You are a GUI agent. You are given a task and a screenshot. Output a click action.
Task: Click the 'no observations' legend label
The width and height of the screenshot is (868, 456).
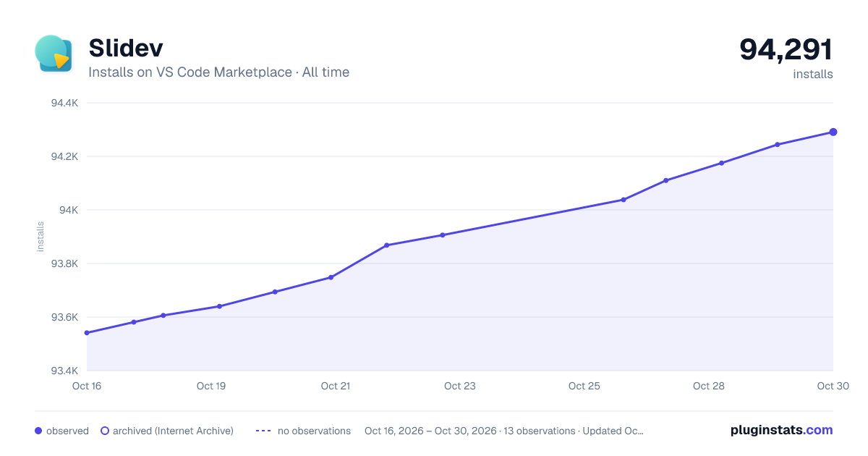tap(314, 431)
